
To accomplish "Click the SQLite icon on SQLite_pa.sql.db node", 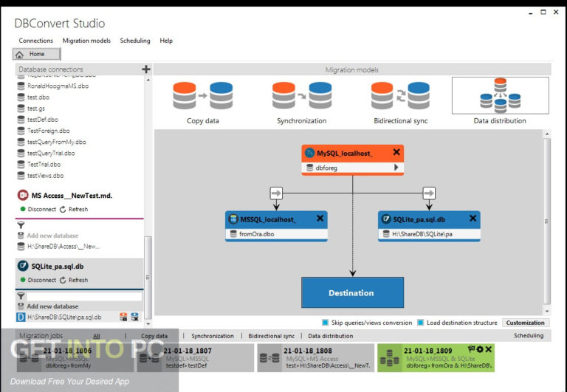I will 386,219.
